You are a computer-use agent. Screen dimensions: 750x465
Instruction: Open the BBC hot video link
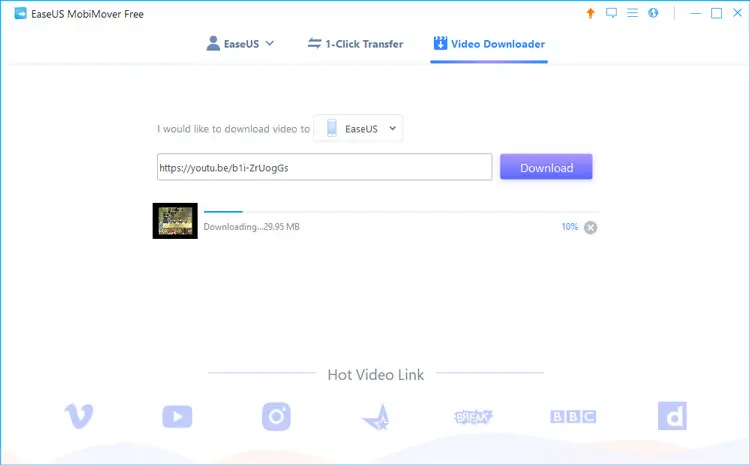tap(573, 417)
